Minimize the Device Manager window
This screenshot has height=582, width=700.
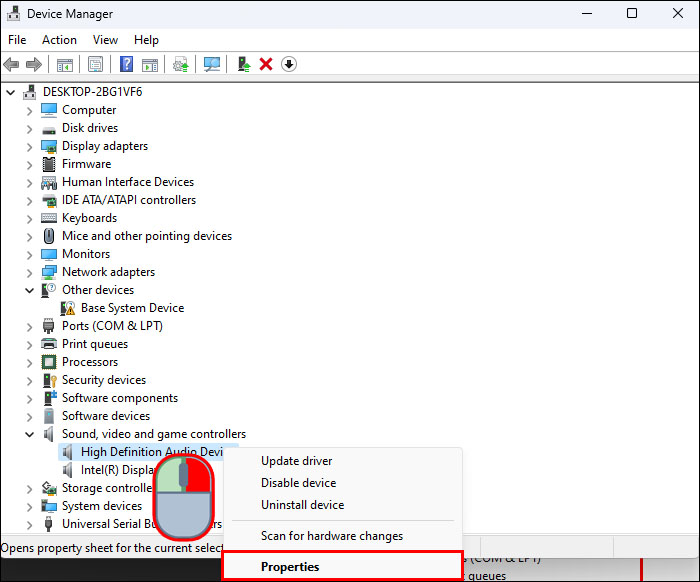pos(587,13)
